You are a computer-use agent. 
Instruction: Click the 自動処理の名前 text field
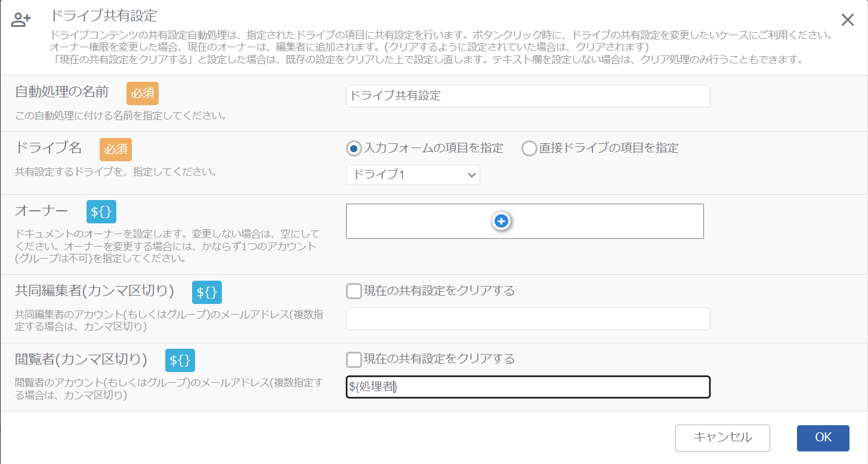(x=528, y=96)
